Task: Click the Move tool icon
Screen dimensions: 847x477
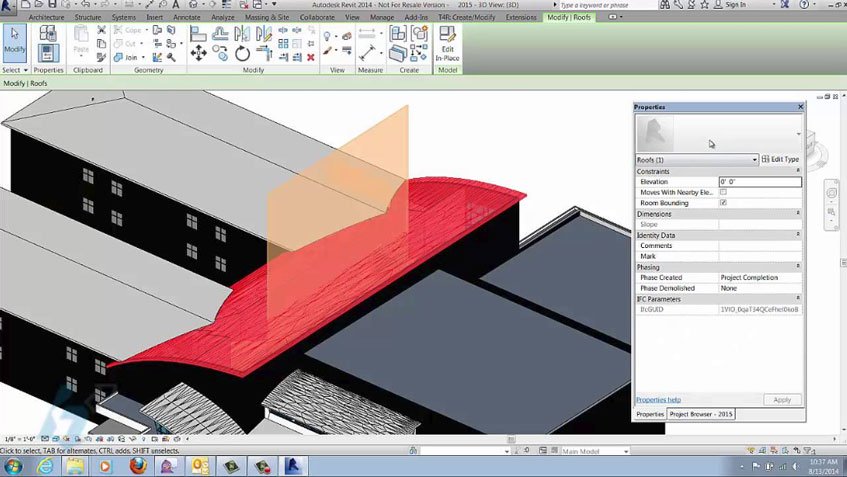Action: tap(198, 54)
